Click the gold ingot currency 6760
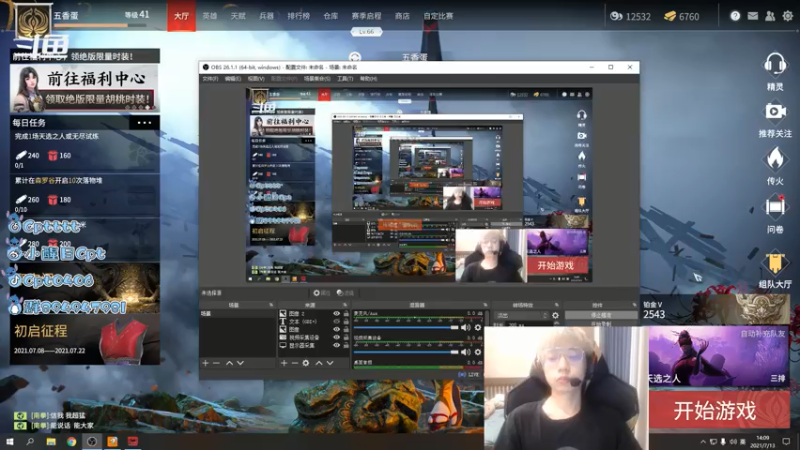The image size is (800, 450). (681, 16)
